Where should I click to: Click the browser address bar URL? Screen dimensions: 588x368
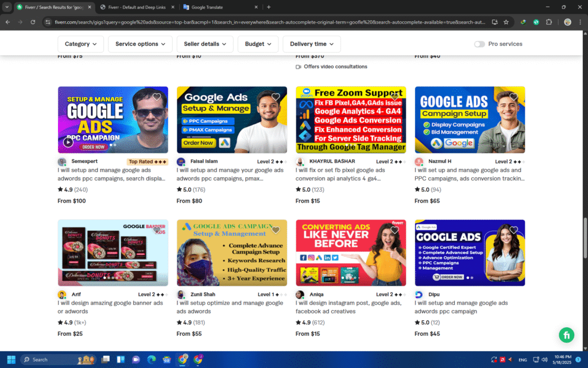[x=269, y=22]
